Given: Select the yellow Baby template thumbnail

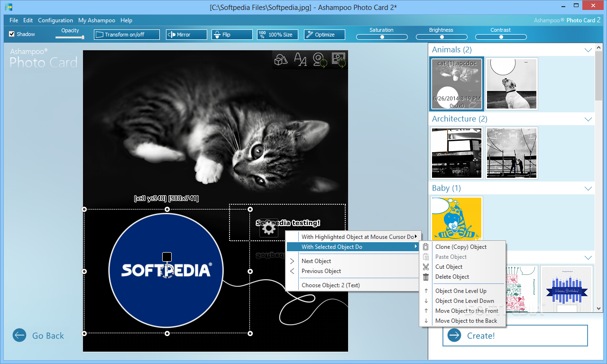Looking at the screenshot, I should 457,218.
